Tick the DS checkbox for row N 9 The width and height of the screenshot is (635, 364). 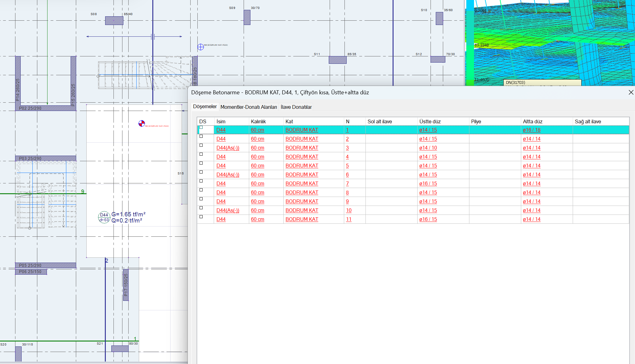point(201,199)
